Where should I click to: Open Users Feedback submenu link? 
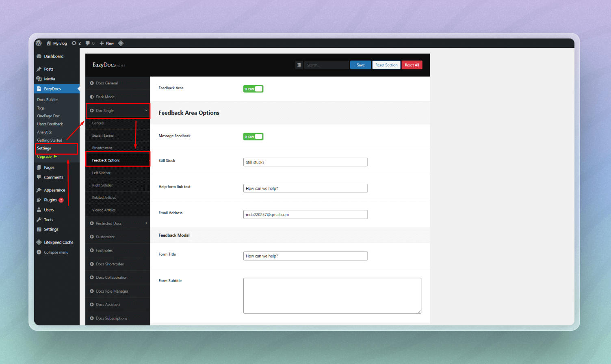point(50,124)
